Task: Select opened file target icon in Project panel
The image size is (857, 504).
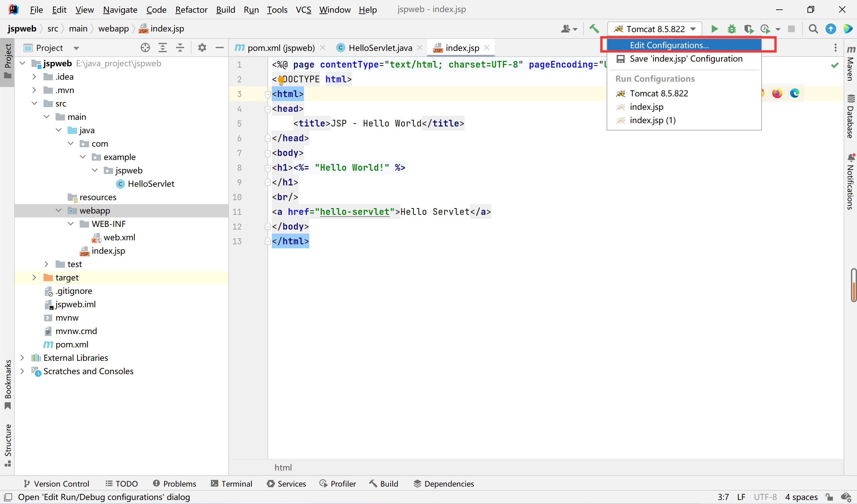Action: click(145, 48)
